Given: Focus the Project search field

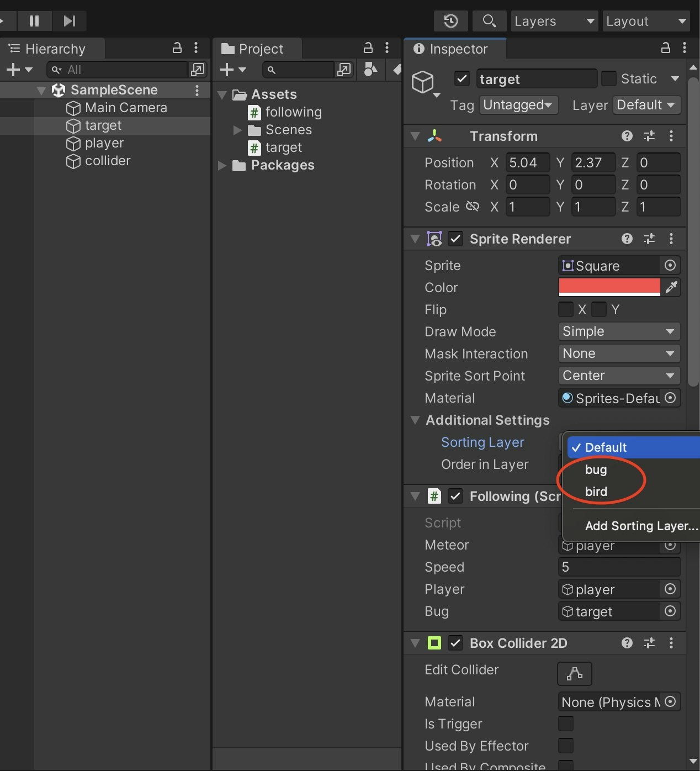Looking at the screenshot, I should pos(298,70).
